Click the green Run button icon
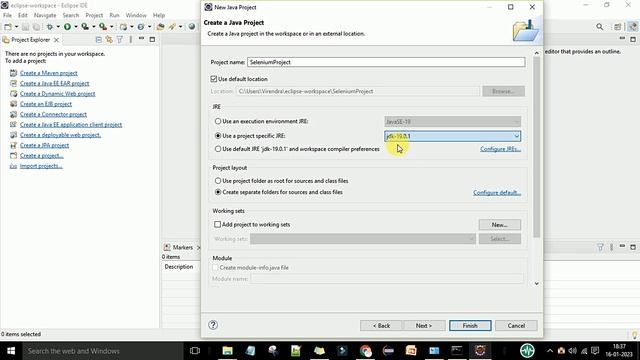This screenshot has width=640, height=360. tap(67, 27)
